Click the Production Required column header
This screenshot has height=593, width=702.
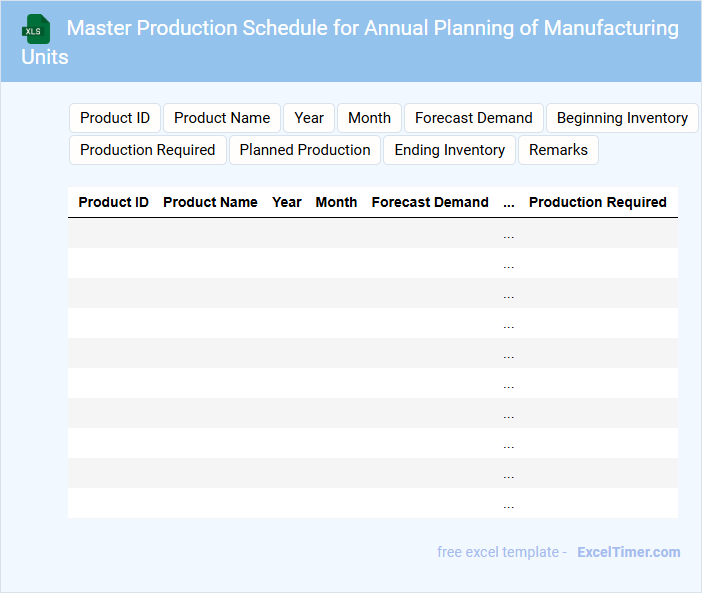(x=597, y=202)
